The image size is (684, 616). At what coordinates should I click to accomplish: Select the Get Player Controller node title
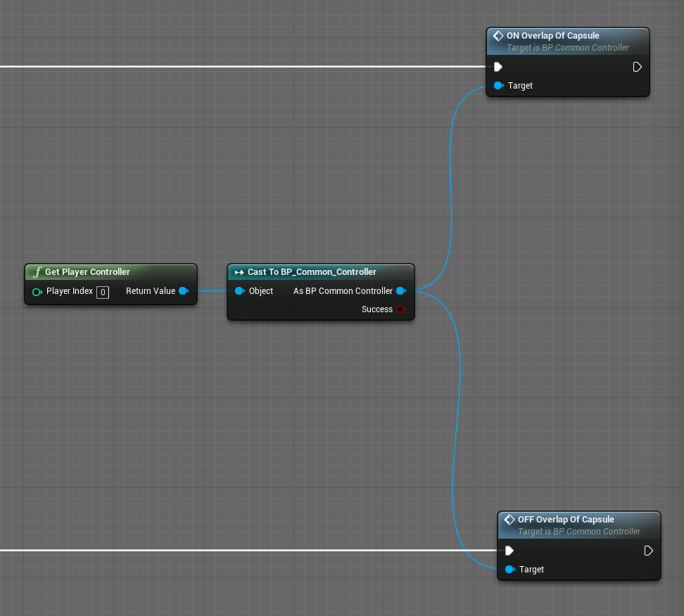(87, 272)
